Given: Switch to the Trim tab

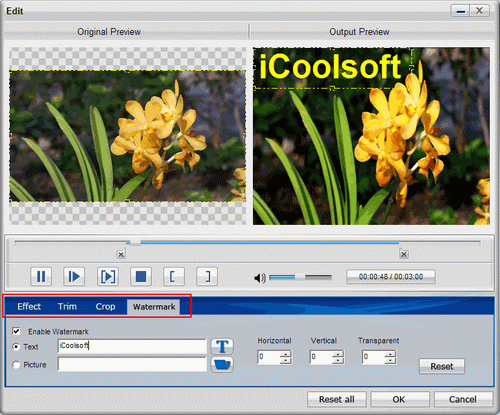Looking at the screenshot, I should coord(67,306).
